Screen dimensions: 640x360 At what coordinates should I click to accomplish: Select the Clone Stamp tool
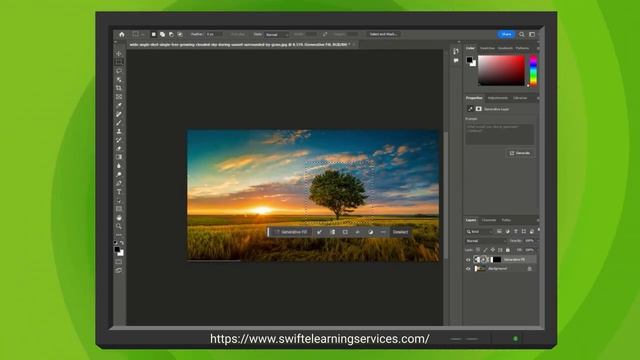119,131
